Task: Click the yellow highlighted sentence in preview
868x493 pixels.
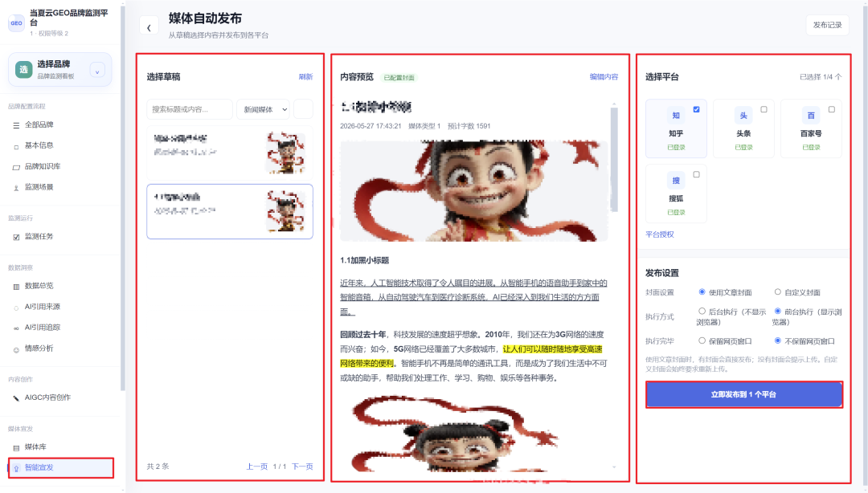Action: (471, 357)
